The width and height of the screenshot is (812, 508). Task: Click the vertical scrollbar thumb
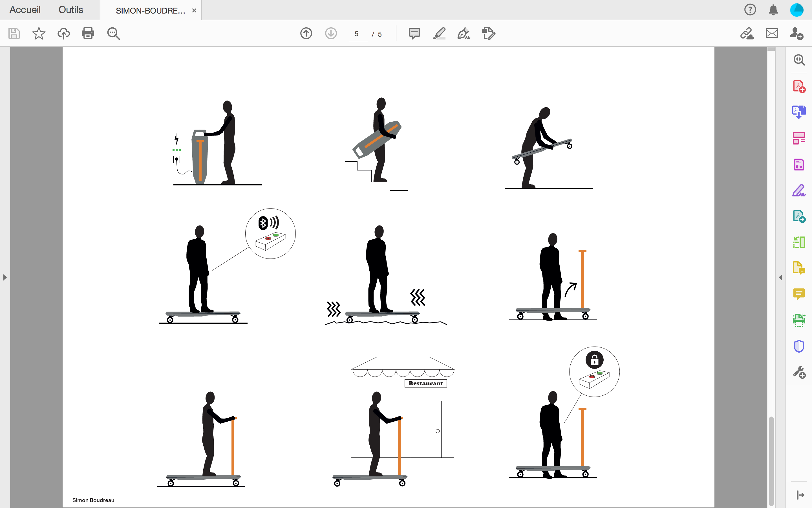tap(771, 461)
